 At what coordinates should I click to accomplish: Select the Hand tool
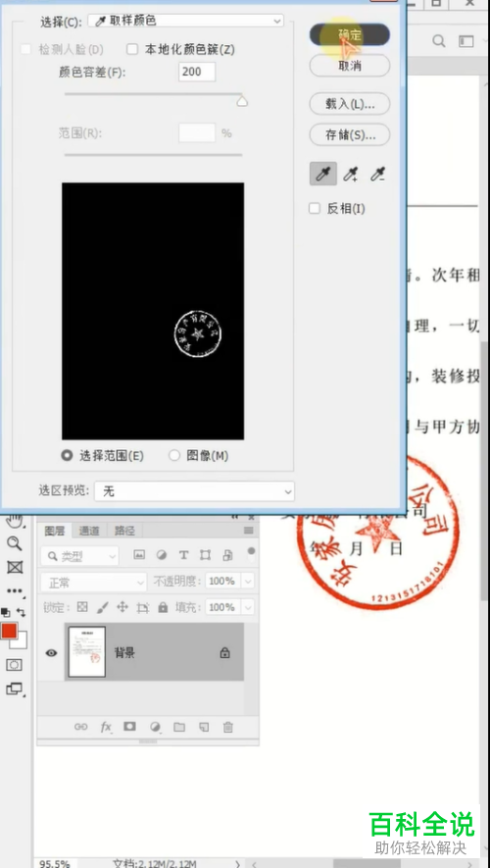(x=15, y=521)
